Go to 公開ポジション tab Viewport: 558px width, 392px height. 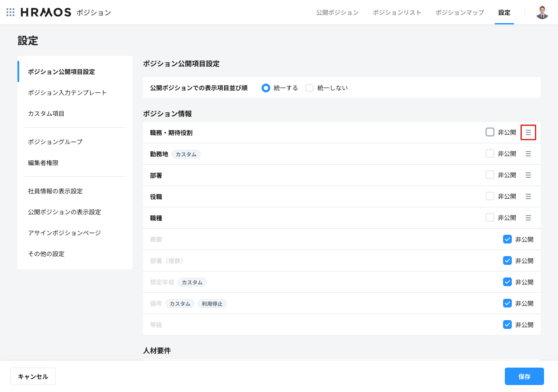337,13
